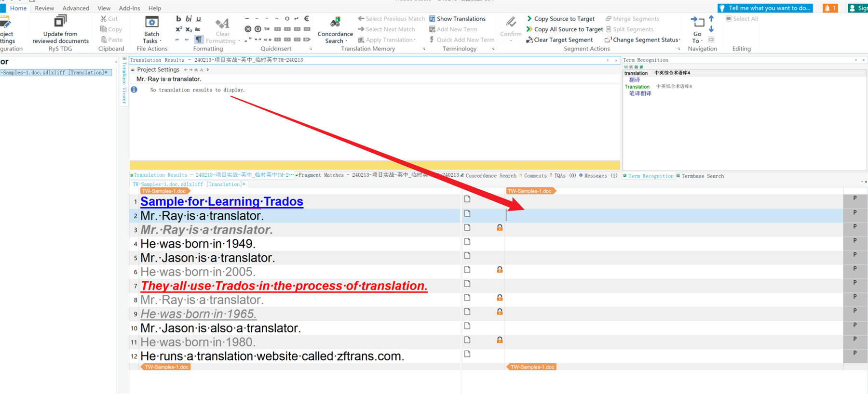868x394 pixels.
Task: Select source segment 'He was born in 1949.'
Action: pos(198,244)
